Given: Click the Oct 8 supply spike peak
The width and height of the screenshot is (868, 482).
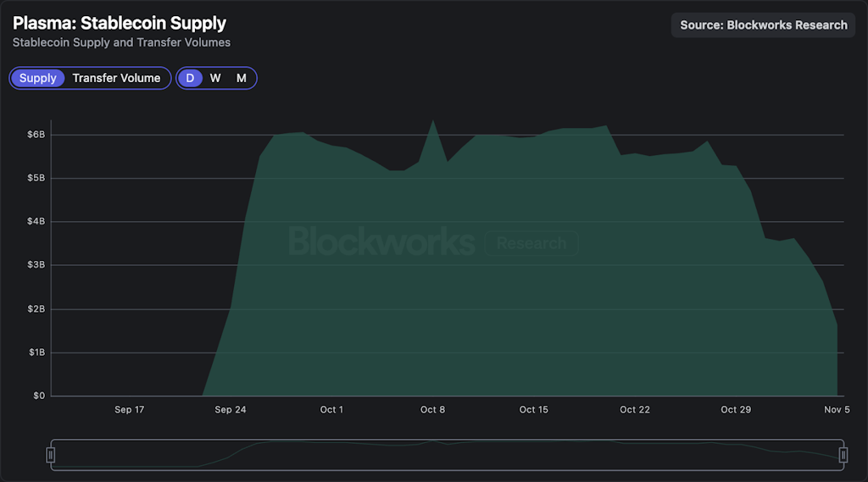Looking at the screenshot, I should point(433,121).
